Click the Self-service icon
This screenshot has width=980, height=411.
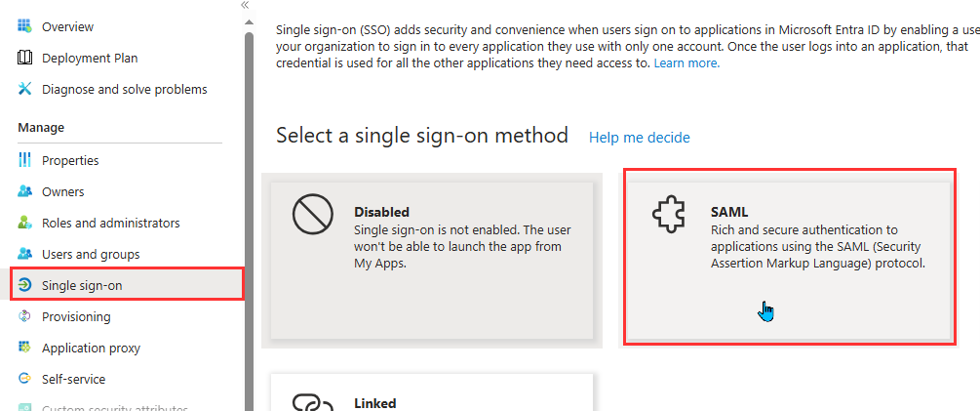pos(24,379)
